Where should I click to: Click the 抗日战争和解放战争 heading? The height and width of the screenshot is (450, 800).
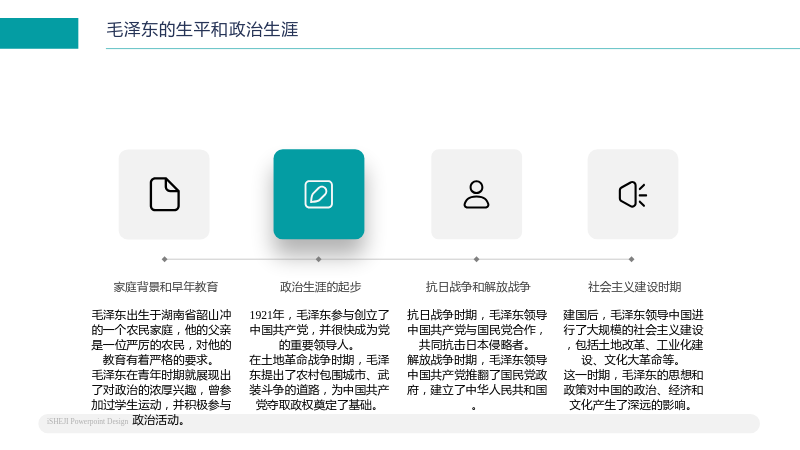click(478, 287)
